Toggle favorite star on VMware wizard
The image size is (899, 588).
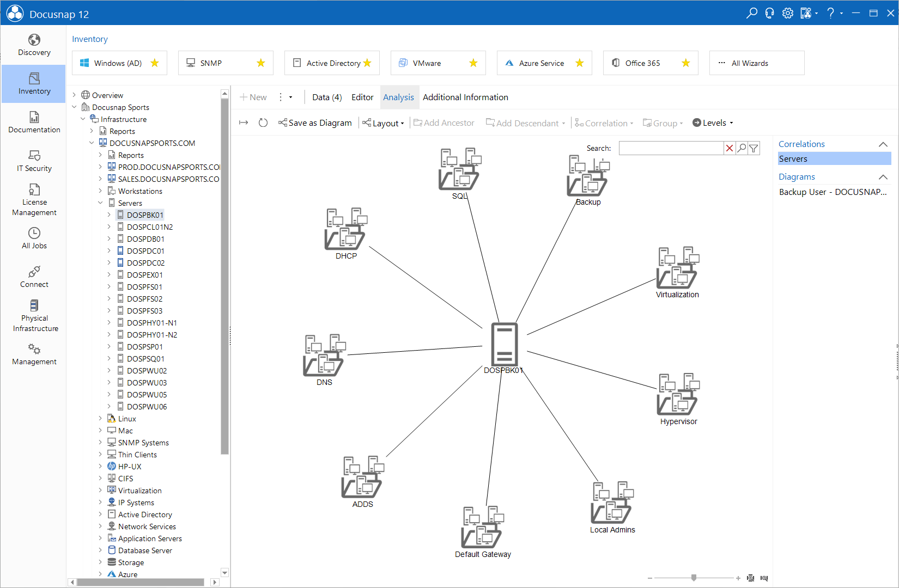pyautogui.click(x=473, y=63)
